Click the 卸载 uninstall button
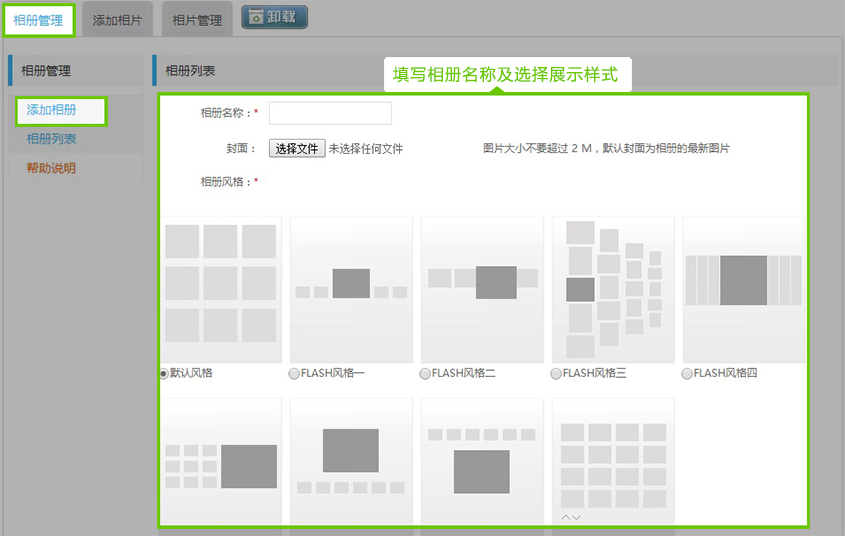 (274, 18)
